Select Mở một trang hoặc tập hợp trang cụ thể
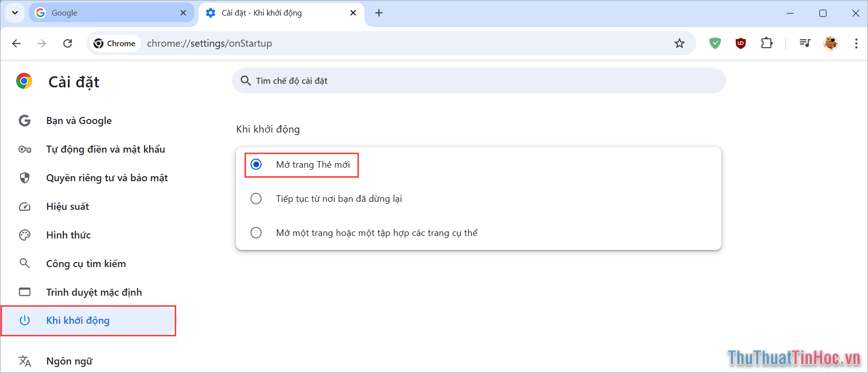The height and width of the screenshot is (373, 868). (x=256, y=232)
